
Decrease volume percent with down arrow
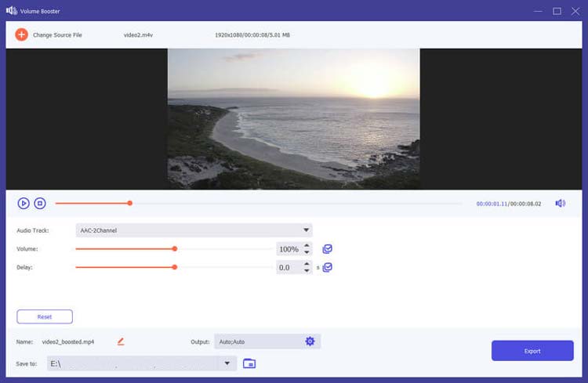pyautogui.click(x=307, y=252)
